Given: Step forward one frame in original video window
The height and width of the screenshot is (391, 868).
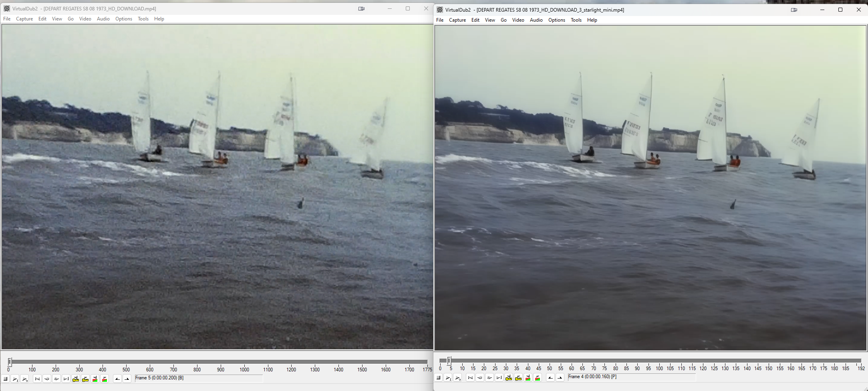Looking at the screenshot, I should click(x=56, y=379).
